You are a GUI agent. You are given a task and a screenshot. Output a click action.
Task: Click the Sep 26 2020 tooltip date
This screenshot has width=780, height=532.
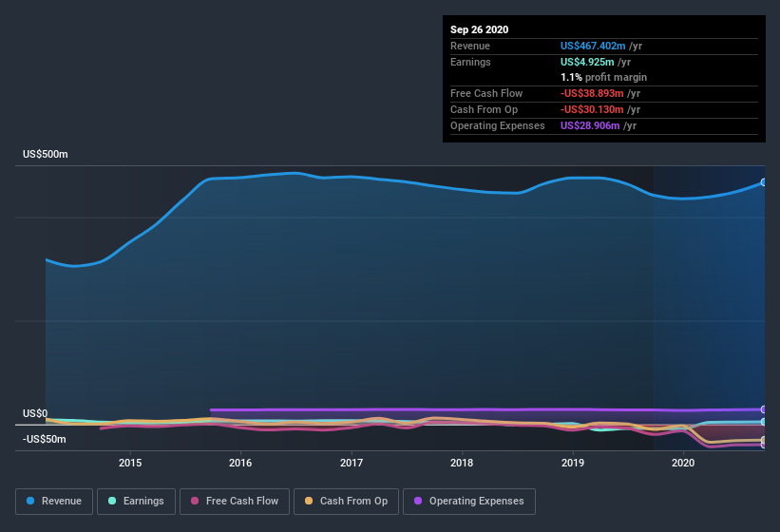pyautogui.click(x=479, y=29)
